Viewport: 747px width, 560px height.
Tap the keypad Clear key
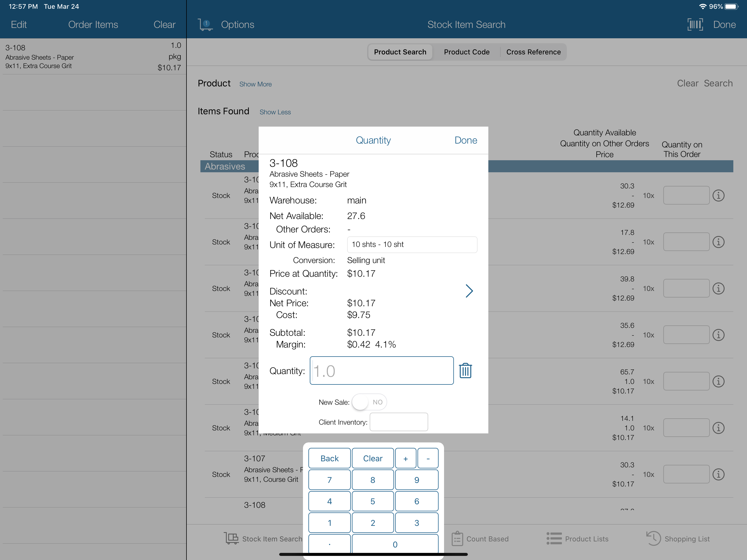click(372, 458)
